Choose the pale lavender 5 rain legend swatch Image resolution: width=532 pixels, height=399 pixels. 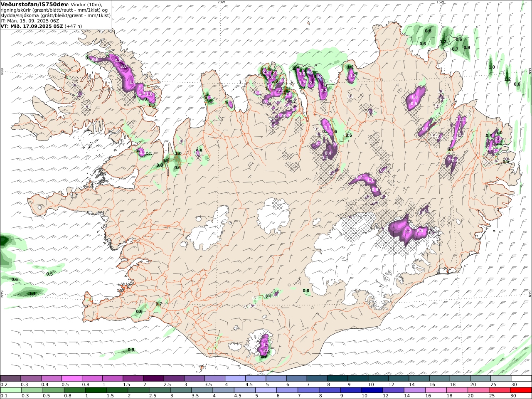(x=266, y=390)
